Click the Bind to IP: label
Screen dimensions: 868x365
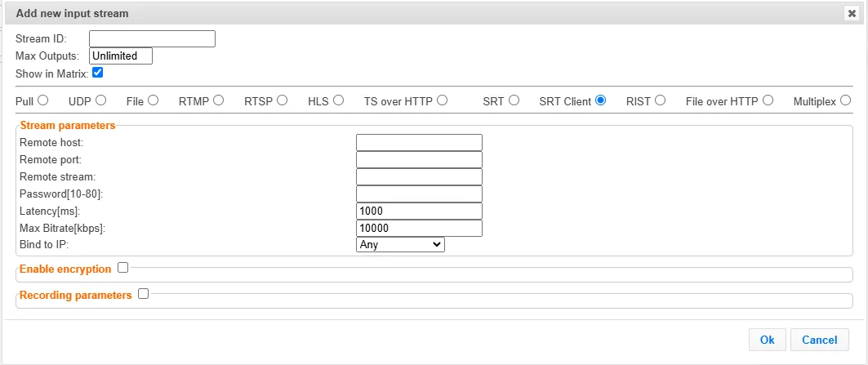tap(44, 244)
